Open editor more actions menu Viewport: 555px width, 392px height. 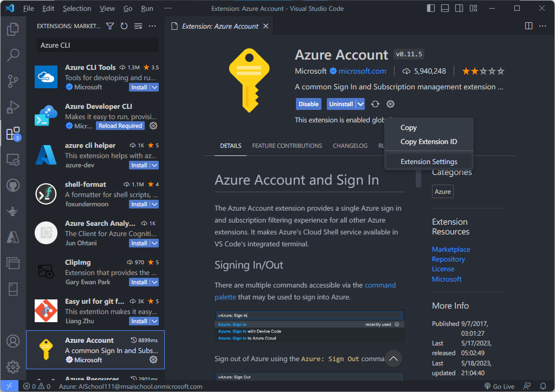pos(542,26)
